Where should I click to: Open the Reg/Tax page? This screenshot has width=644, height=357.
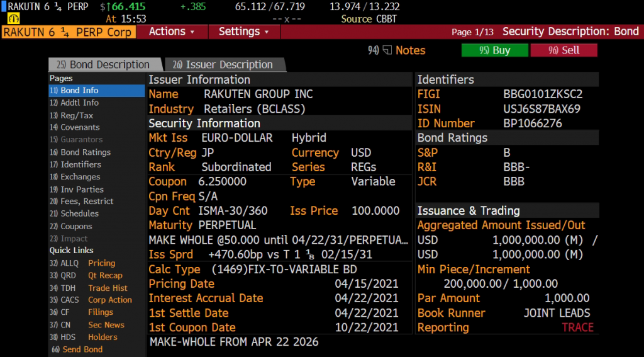tap(72, 116)
